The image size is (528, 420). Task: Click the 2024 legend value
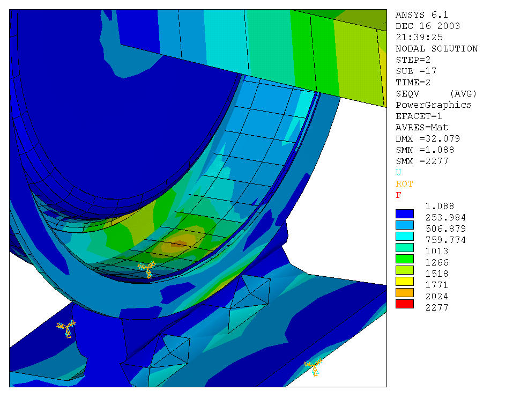coord(437,296)
